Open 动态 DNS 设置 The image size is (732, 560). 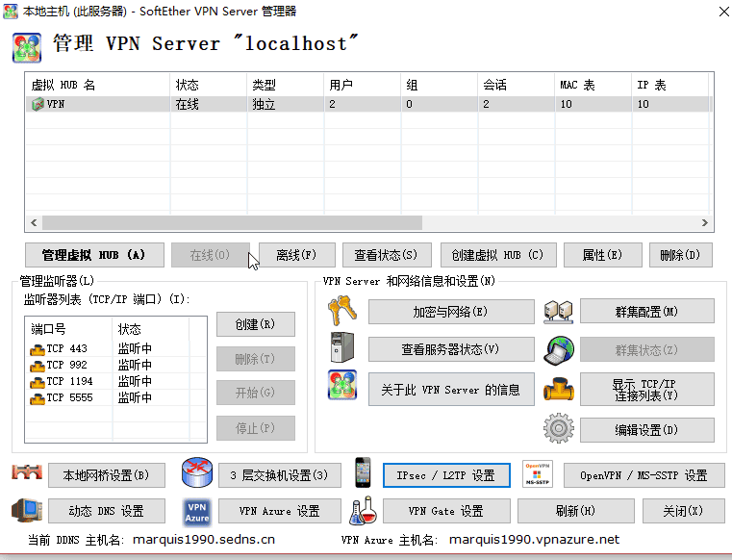pyautogui.click(x=107, y=511)
